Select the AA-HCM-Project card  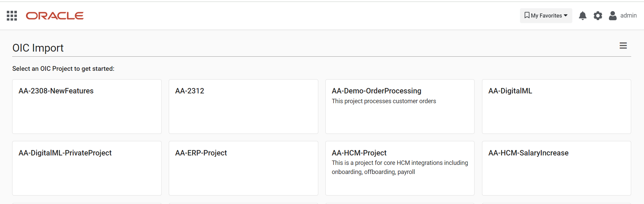pyautogui.click(x=400, y=168)
